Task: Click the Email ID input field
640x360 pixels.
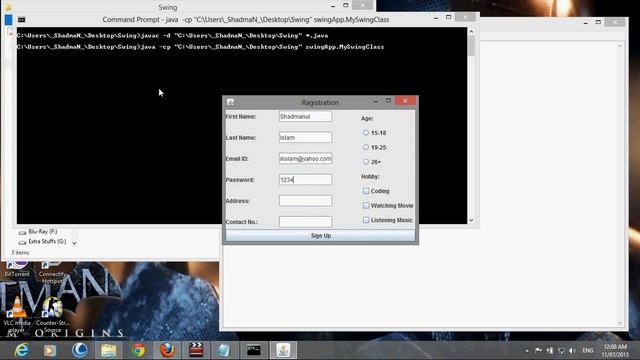Action: tap(305, 158)
